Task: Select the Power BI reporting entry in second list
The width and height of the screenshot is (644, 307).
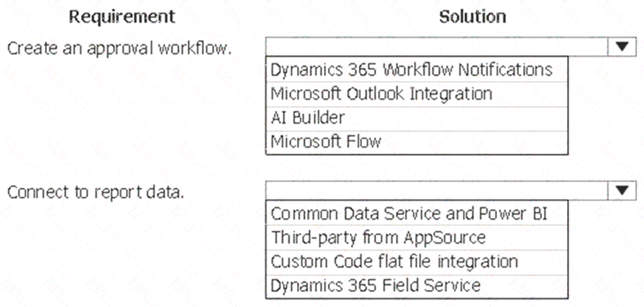Action: (417, 213)
